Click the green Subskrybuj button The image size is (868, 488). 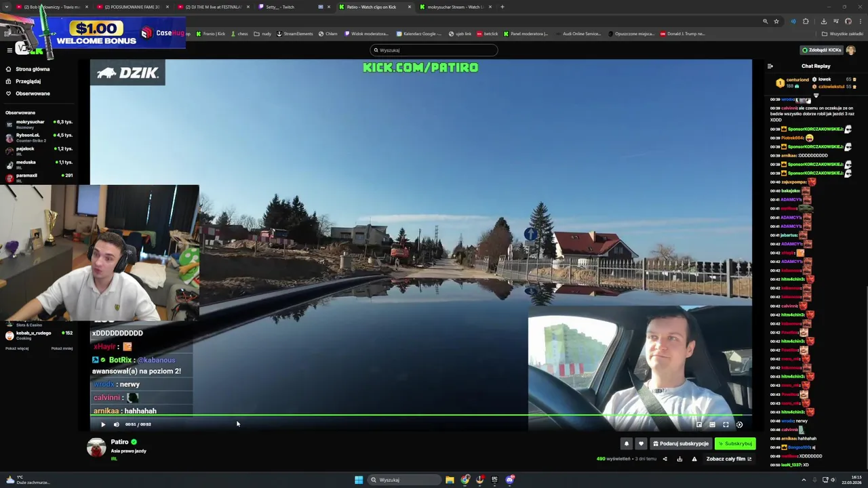(735, 444)
